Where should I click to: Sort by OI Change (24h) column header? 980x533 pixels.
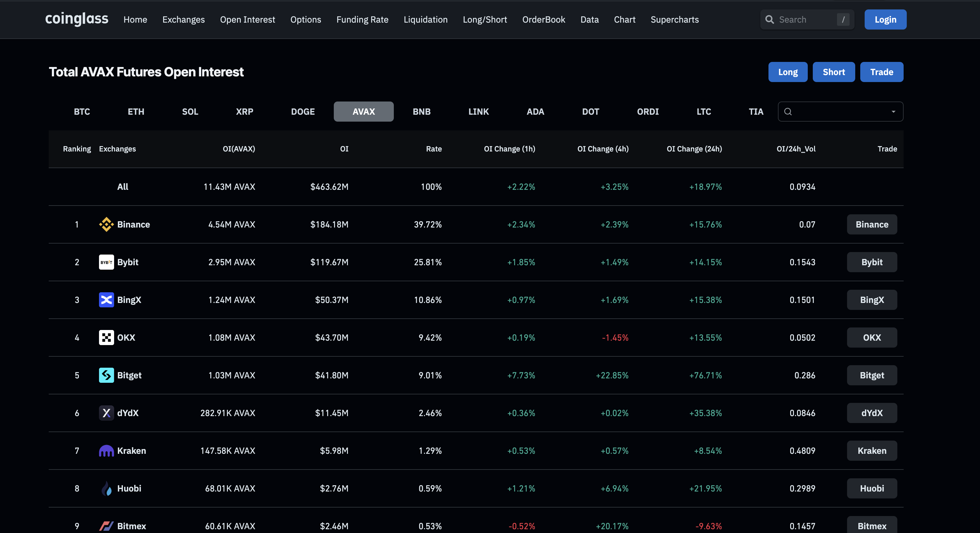tap(694, 149)
